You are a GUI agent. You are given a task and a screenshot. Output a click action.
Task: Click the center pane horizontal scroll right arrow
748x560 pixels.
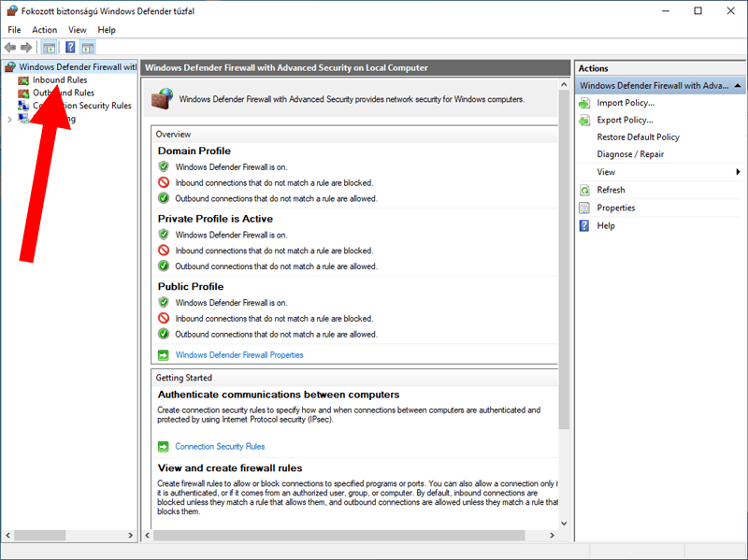(552, 535)
